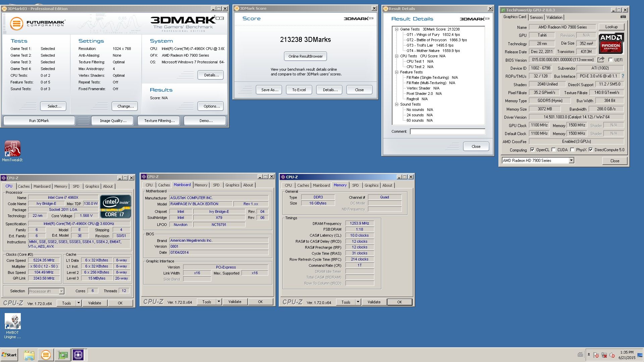
Task: Click the Bus Interface question mark icon
Action: [623, 76]
